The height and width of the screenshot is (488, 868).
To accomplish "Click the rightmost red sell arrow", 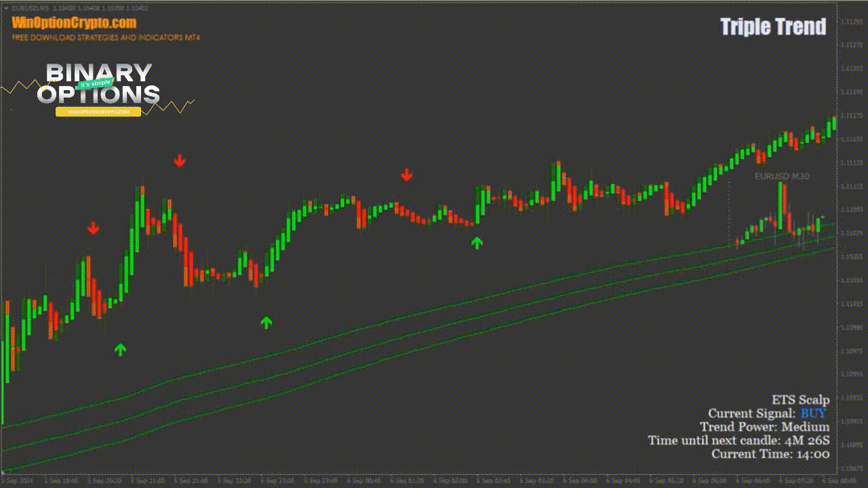I will click(406, 175).
